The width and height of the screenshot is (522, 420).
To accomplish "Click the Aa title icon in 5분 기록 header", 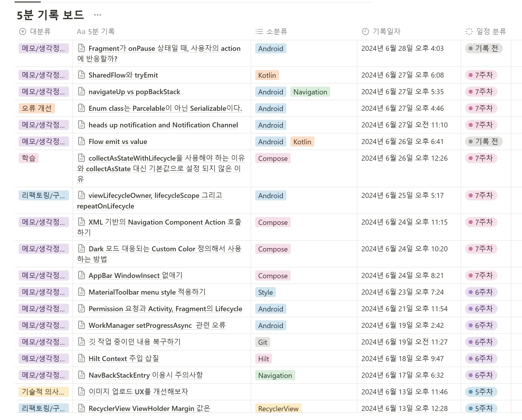I will point(81,31).
